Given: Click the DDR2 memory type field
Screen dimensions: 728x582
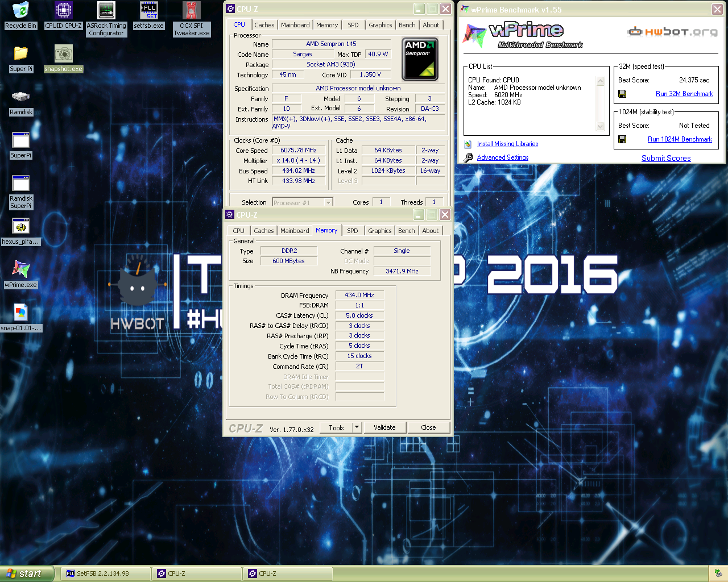Looking at the screenshot, I should coord(289,251).
